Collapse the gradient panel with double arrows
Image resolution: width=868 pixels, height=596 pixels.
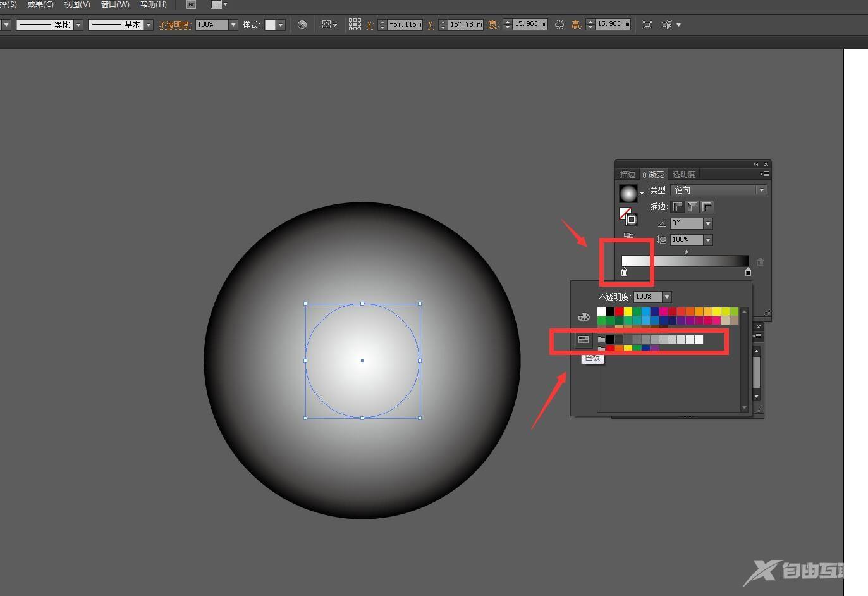pos(755,164)
